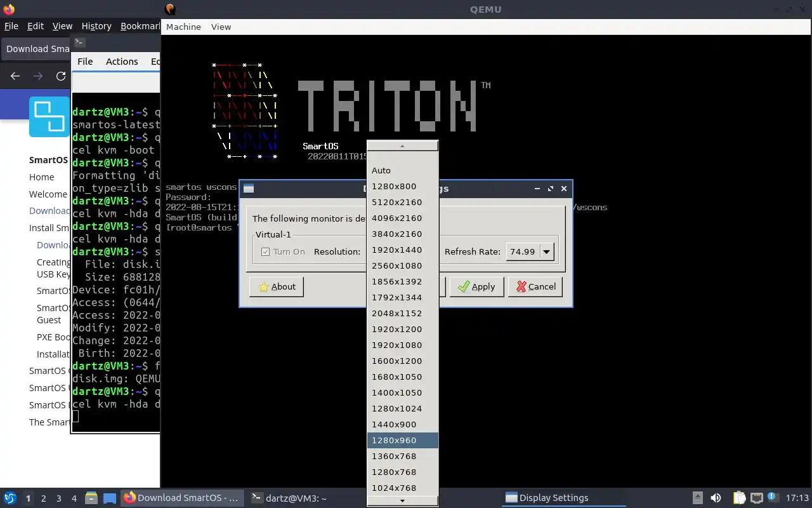Open the Firefox View menu
812x508 pixels.
[x=62, y=26]
